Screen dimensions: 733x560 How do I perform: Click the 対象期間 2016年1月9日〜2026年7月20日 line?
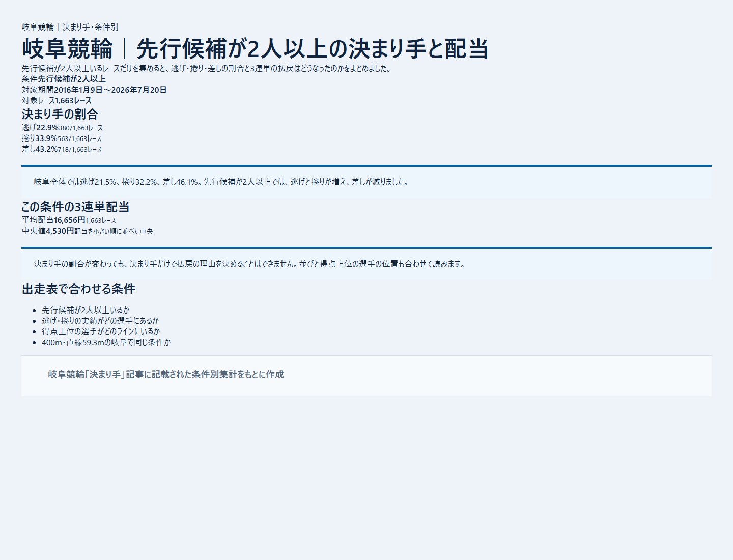click(94, 90)
